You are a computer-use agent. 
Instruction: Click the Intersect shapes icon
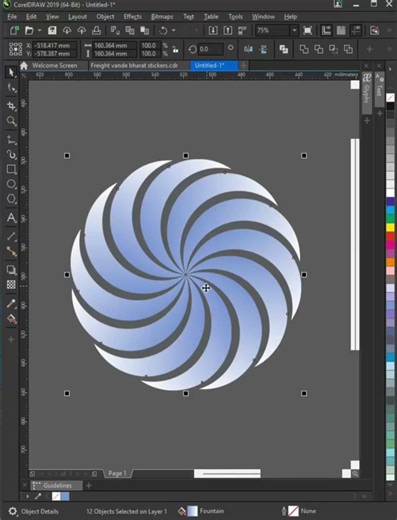(x=333, y=49)
